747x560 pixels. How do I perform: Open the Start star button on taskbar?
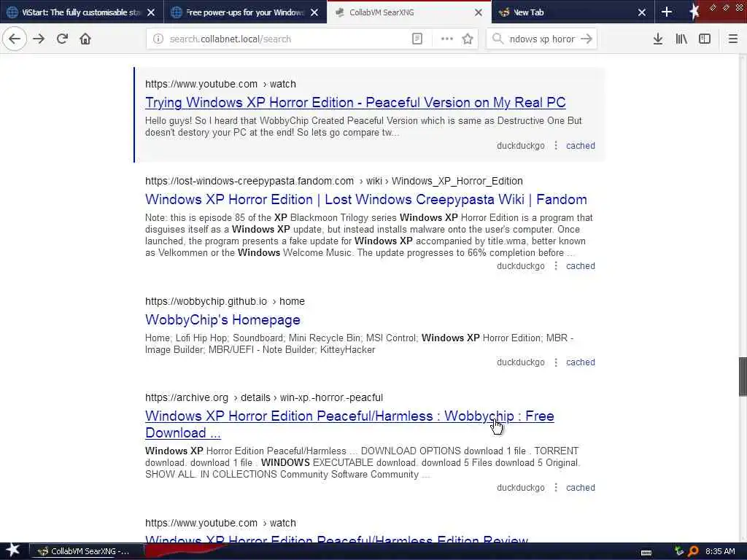13,551
